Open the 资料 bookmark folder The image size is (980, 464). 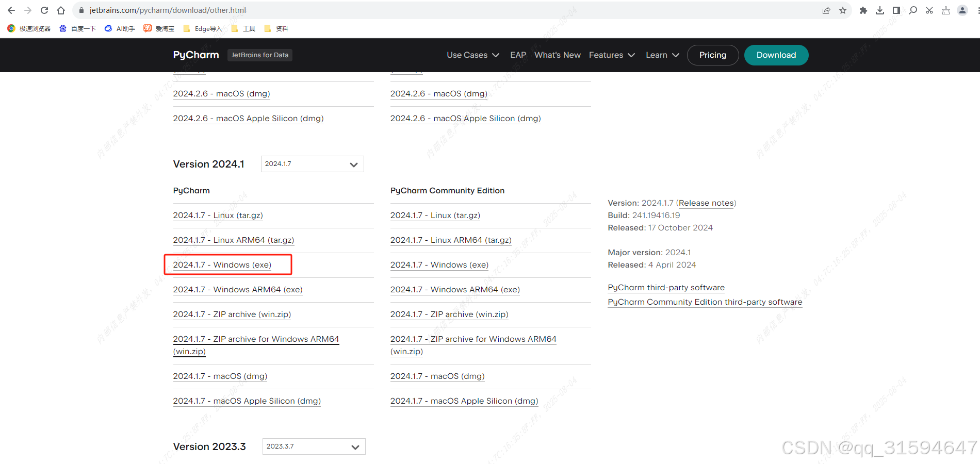pyautogui.click(x=276, y=28)
